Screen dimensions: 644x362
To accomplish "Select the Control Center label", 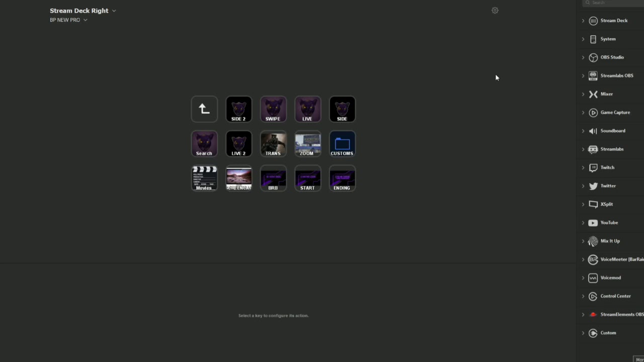I will click(x=615, y=296).
